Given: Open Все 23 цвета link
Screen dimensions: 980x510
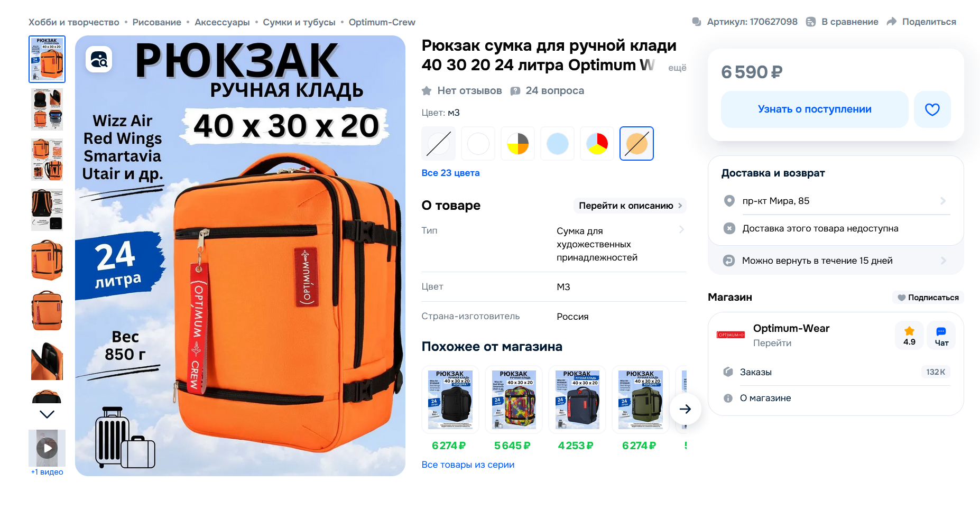Looking at the screenshot, I should click(450, 173).
